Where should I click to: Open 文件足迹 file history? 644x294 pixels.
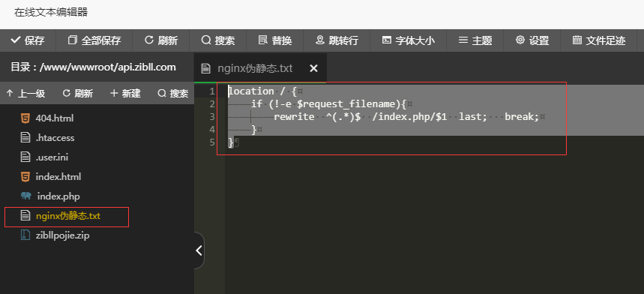(599, 40)
